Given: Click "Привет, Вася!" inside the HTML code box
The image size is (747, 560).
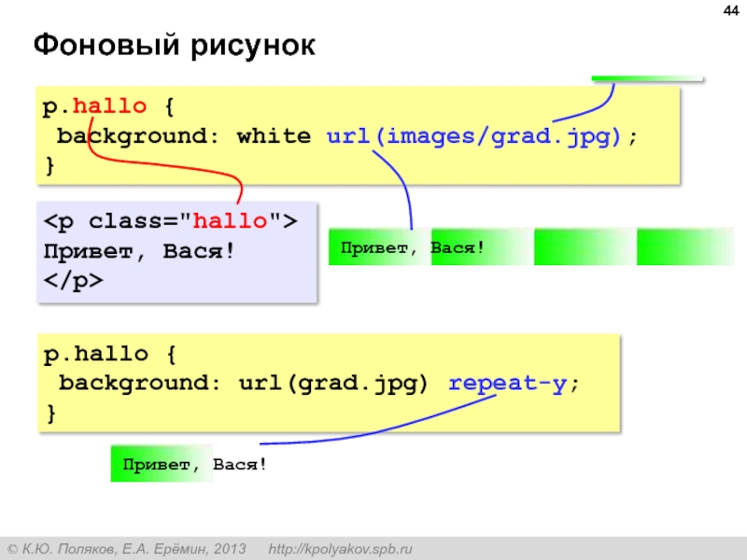Looking at the screenshot, I should coord(139,251).
